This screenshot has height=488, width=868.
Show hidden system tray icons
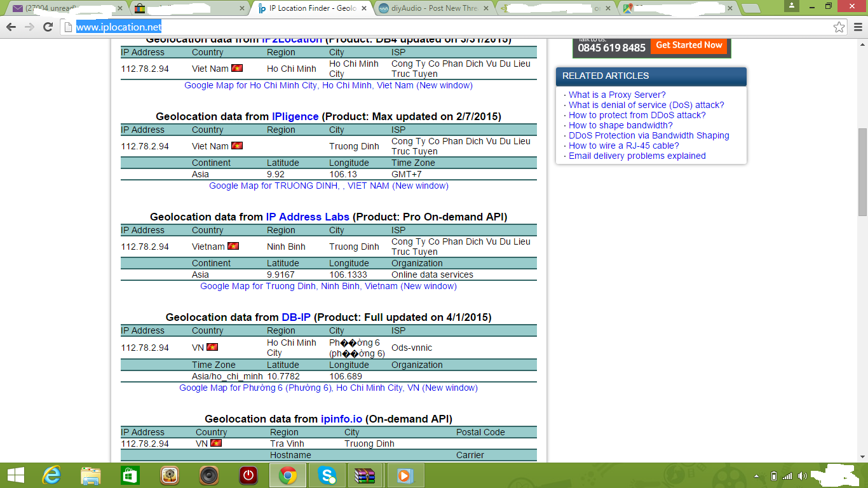click(x=757, y=476)
